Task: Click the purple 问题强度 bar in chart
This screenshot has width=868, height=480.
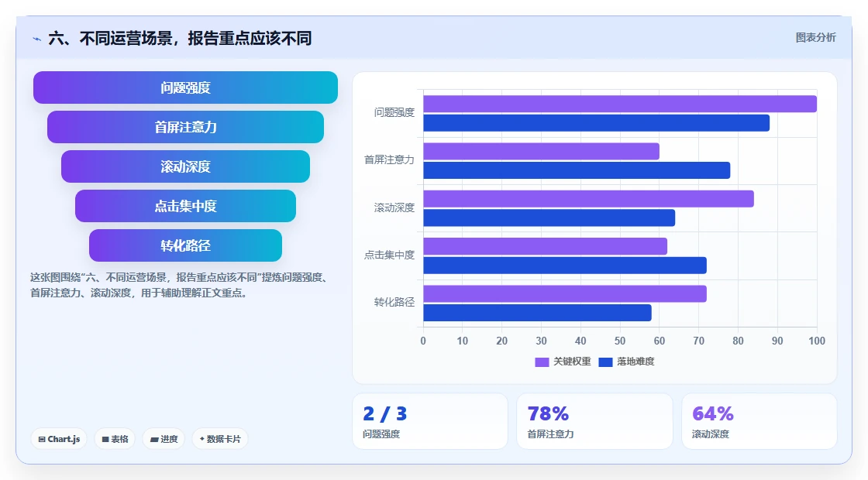Action: (x=620, y=104)
